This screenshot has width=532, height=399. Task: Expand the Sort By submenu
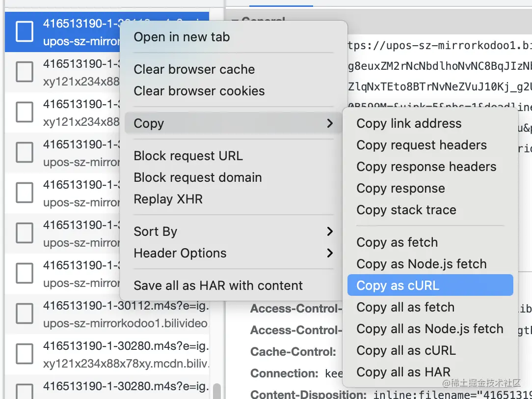click(x=233, y=231)
